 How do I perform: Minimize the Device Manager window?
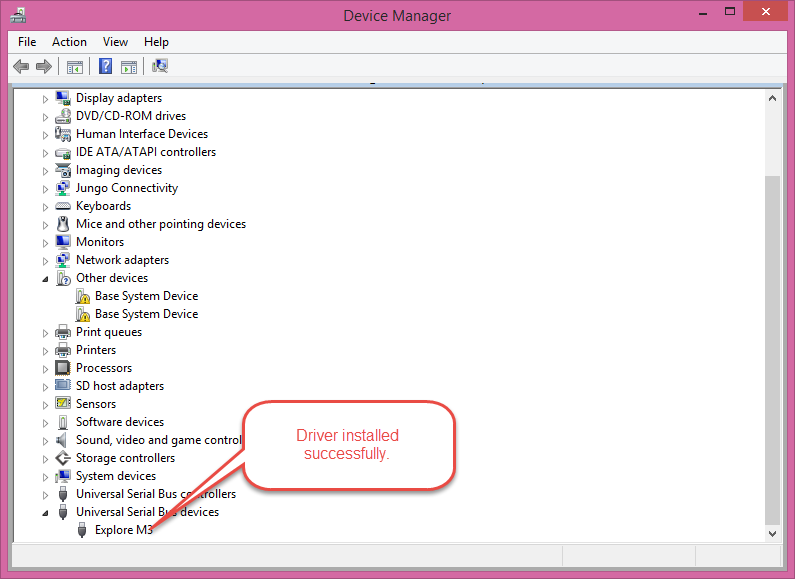click(x=703, y=12)
